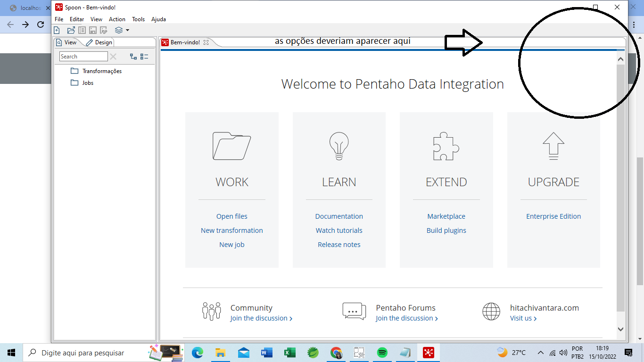This screenshot has height=362, width=644.
Task: Switch to the Design panel tab
Action: pyautogui.click(x=99, y=42)
